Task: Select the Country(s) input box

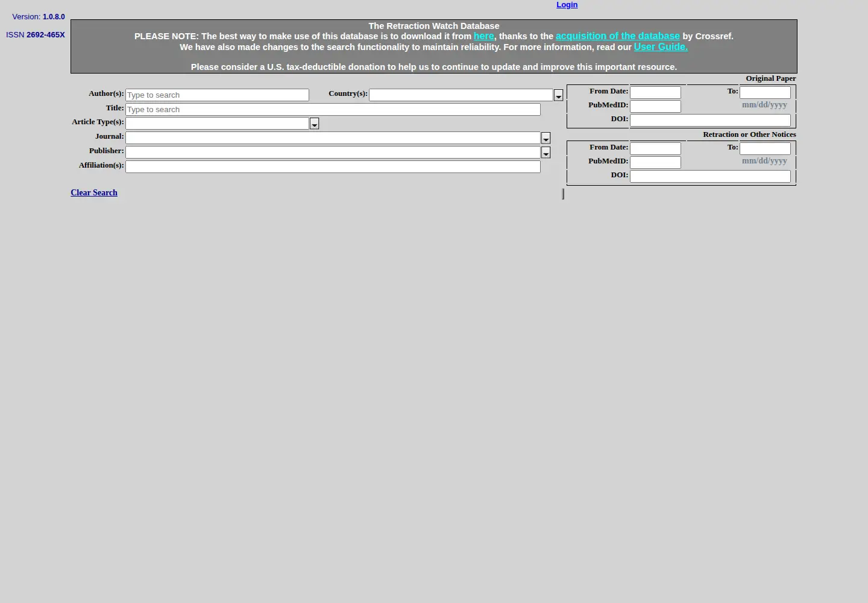Action: click(x=461, y=95)
